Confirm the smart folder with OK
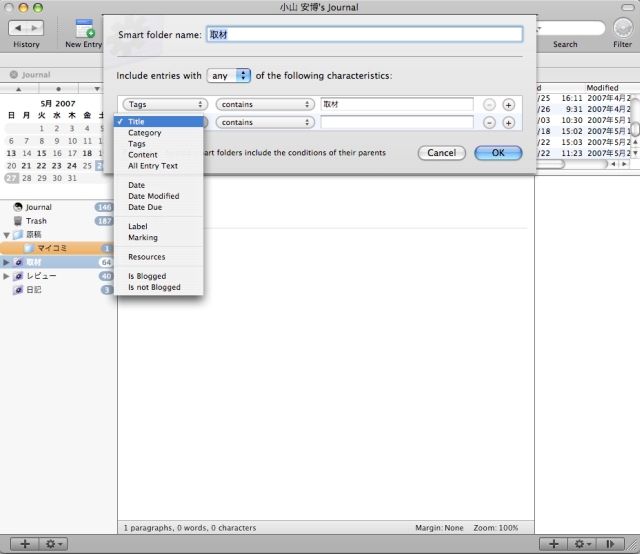Screen dimensions: 640x554 [498, 153]
